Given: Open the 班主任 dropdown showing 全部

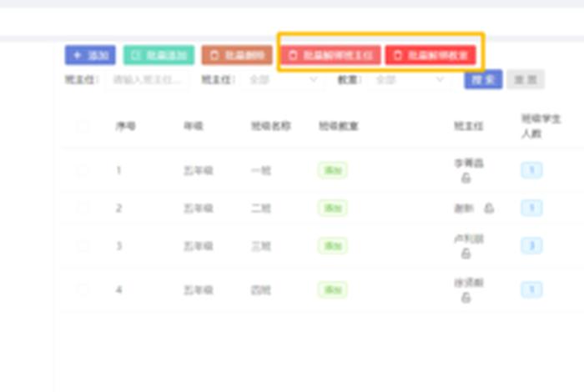Looking at the screenshot, I should [x=283, y=80].
